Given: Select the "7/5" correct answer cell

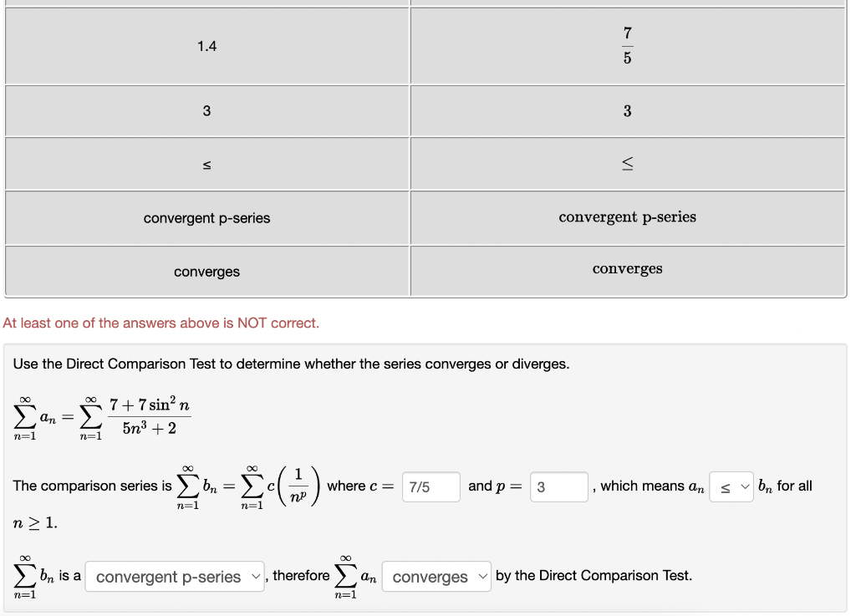Looking at the screenshot, I should tap(627, 45).
